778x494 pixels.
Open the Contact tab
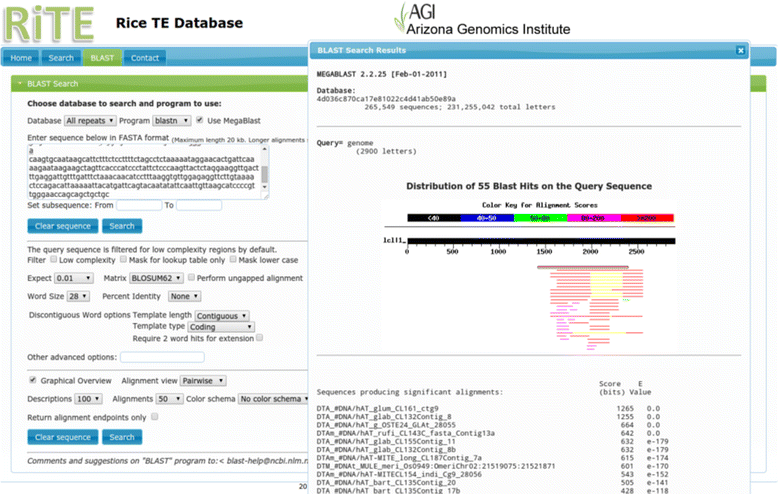coord(144,58)
